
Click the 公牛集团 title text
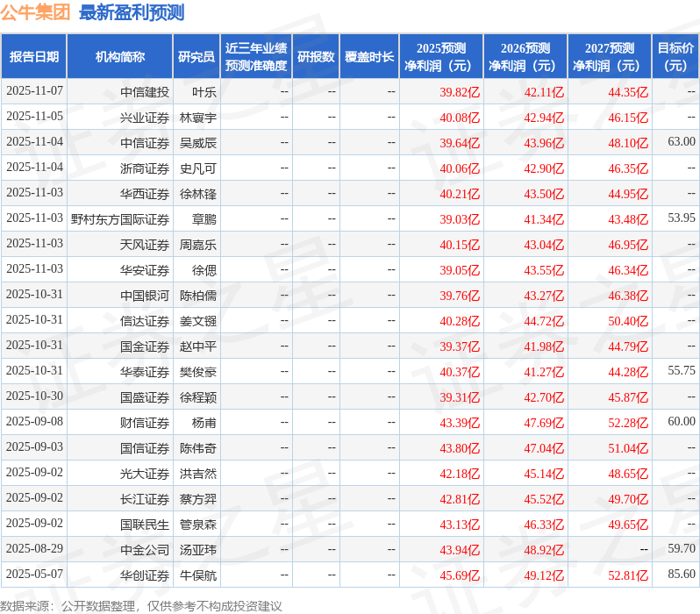pos(35,12)
